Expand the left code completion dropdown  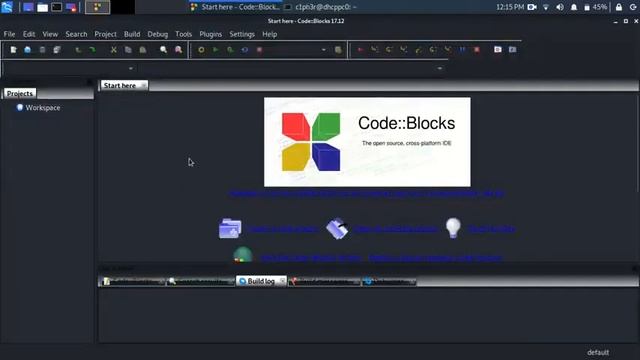click(131, 68)
